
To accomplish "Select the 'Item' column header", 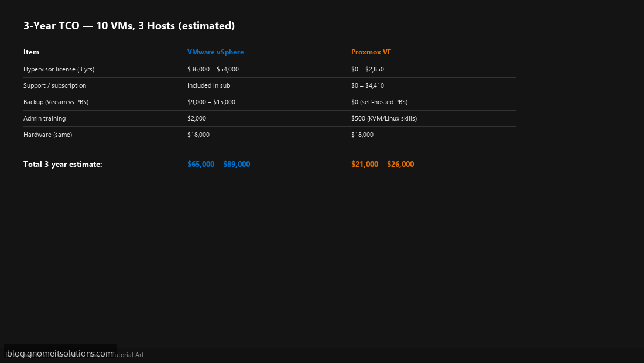I will click(31, 52).
